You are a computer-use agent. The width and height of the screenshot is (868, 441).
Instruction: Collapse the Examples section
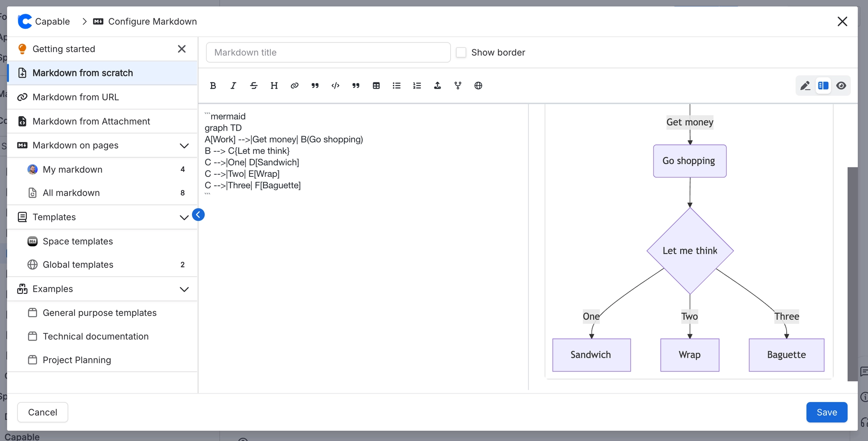pyautogui.click(x=184, y=289)
